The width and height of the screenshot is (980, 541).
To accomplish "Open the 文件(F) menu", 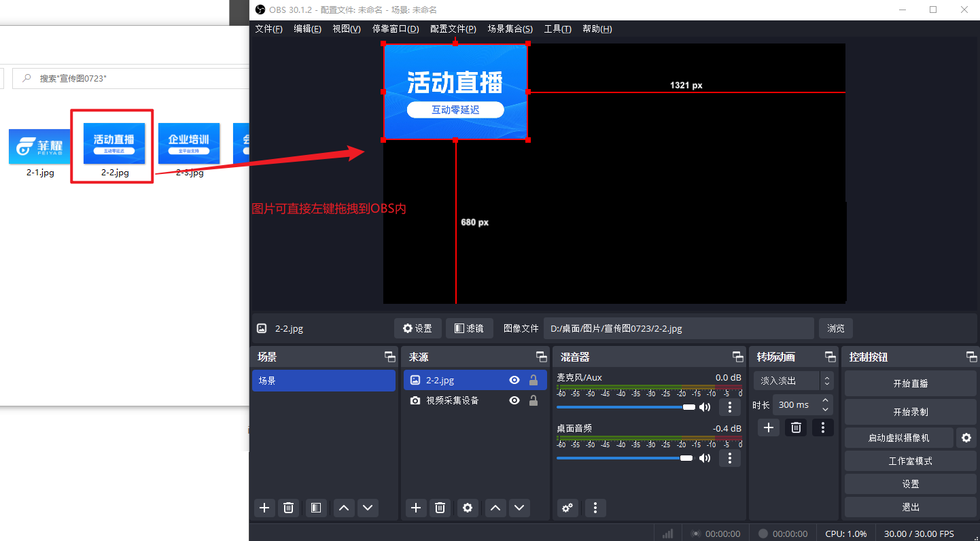I will pyautogui.click(x=268, y=29).
